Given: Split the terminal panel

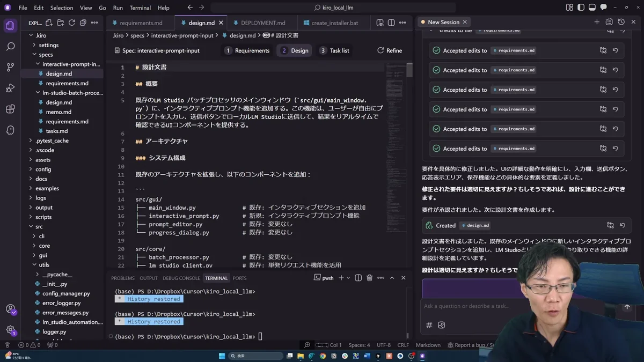Looking at the screenshot, I should tap(358, 278).
